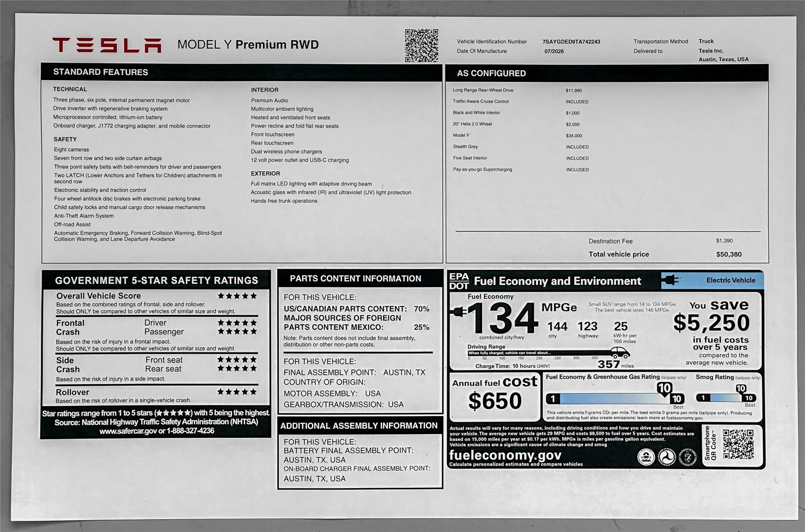Click the Hands free trunk operations feature

pyautogui.click(x=284, y=201)
